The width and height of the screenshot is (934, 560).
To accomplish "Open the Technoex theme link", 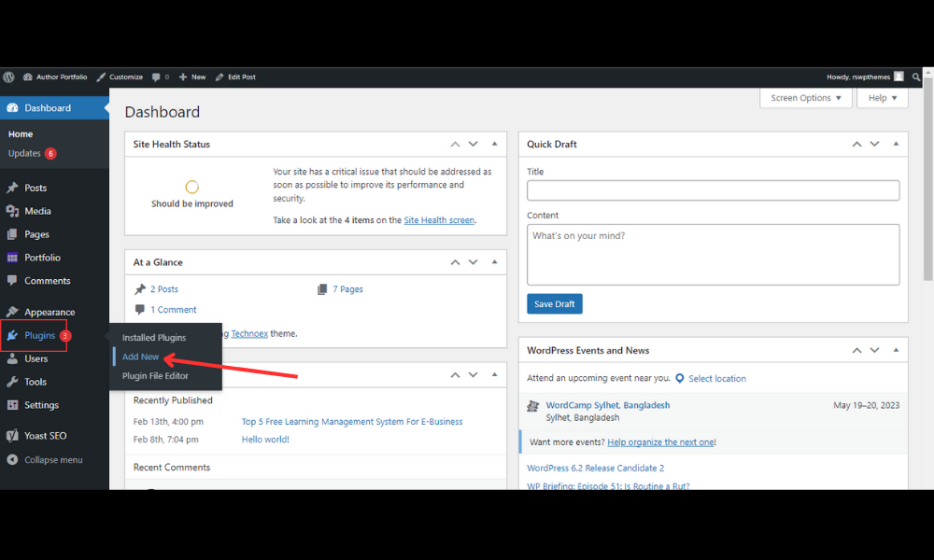I will (249, 333).
